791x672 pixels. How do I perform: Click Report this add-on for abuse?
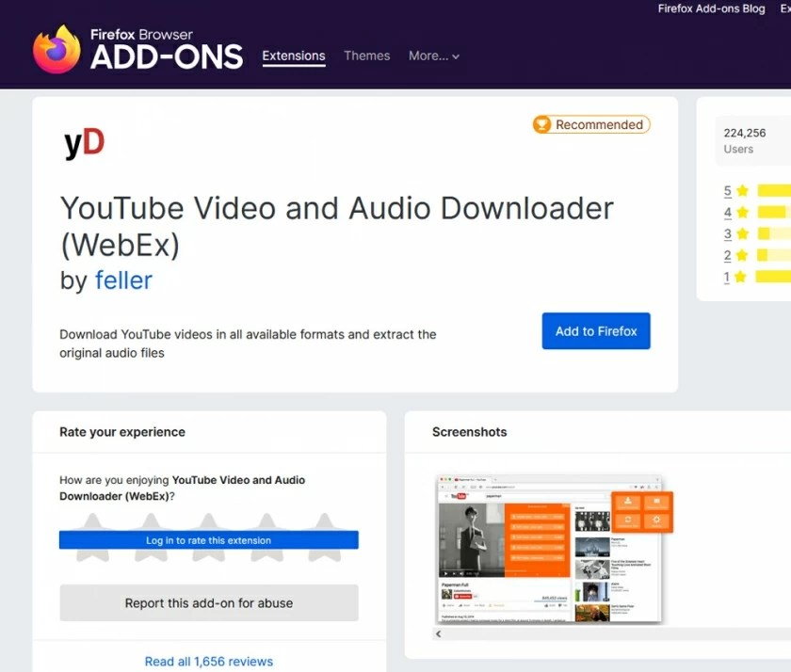[208, 602]
